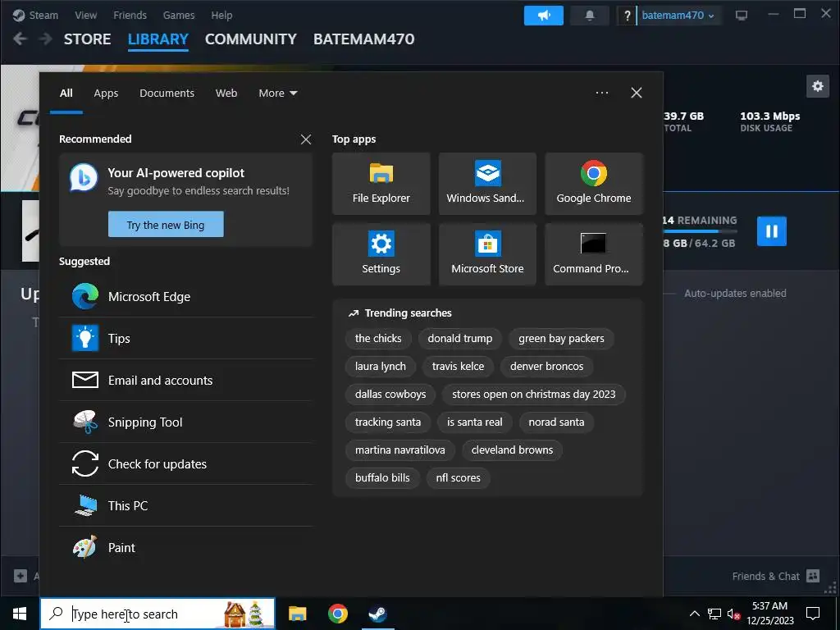The height and width of the screenshot is (630, 840).
Task: Click the Steam download progress bar
Action: tap(700, 231)
